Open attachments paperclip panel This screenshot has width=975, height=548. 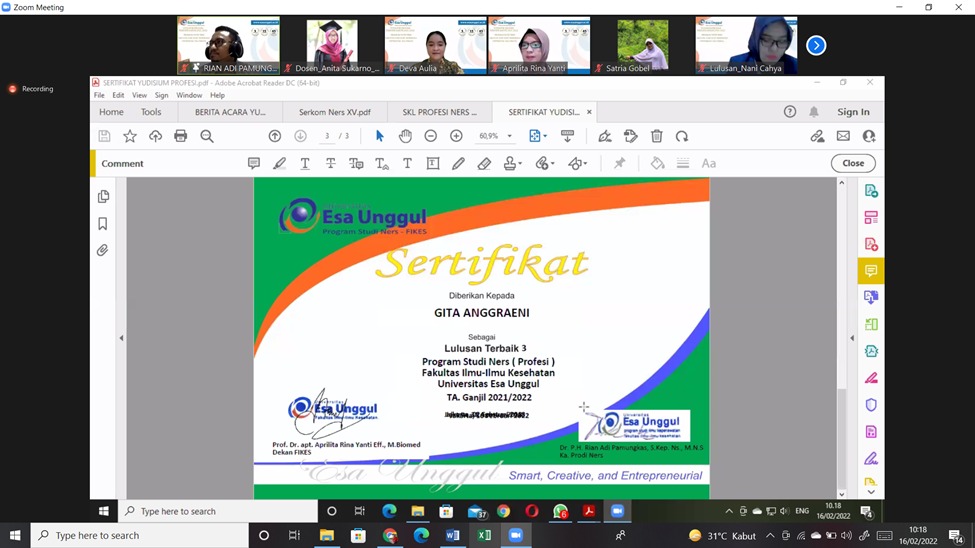[x=103, y=250]
